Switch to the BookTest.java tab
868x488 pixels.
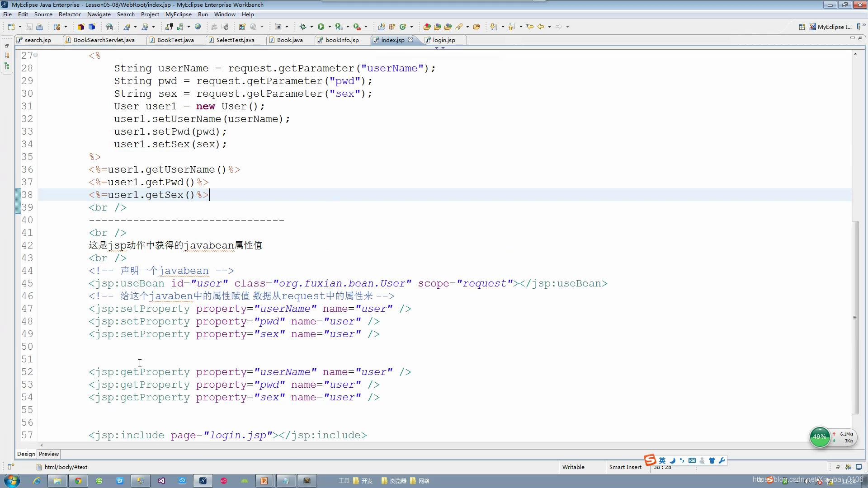pos(175,40)
